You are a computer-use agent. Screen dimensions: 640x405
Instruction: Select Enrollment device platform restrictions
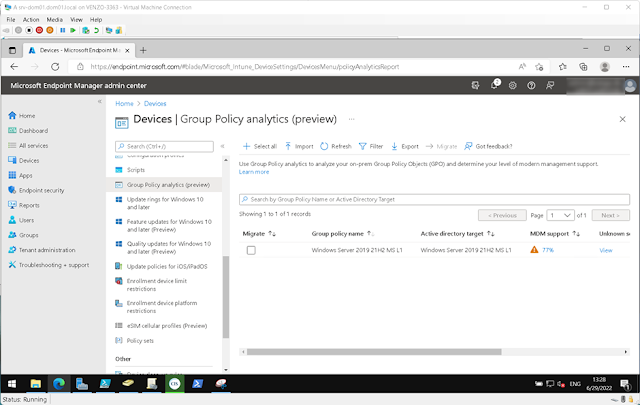(x=164, y=307)
